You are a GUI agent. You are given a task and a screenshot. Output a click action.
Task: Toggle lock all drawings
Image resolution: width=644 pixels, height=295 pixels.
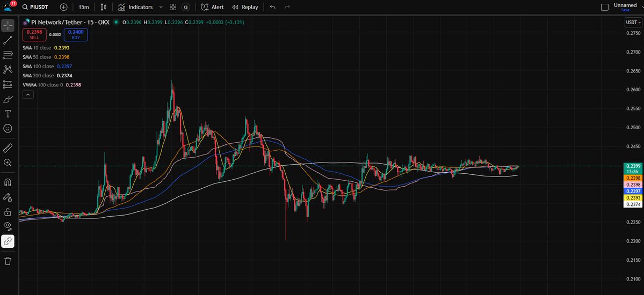pos(8,212)
